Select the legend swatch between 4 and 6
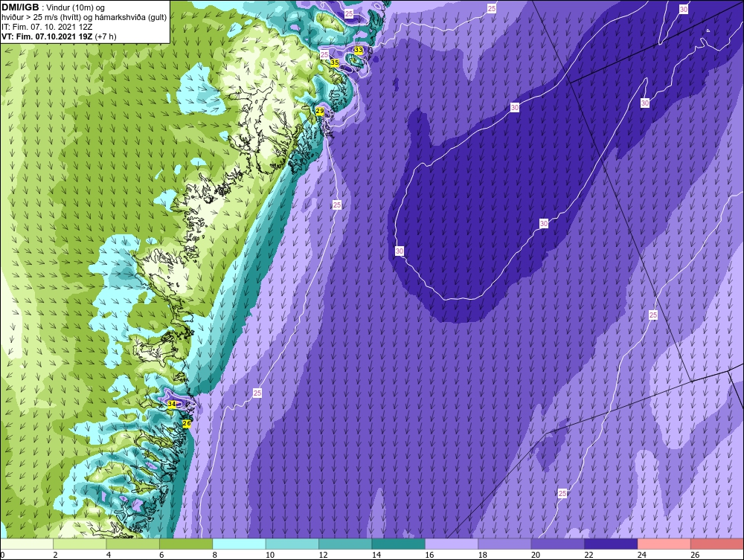Viewport: 744px width, 560px height. coord(133,544)
